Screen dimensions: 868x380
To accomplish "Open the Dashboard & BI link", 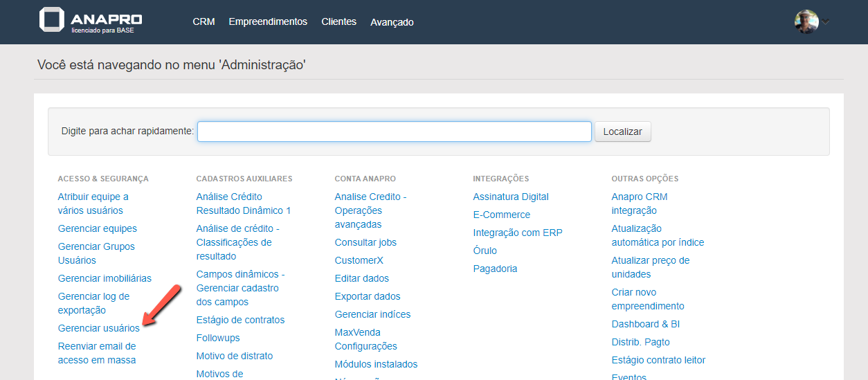I will click(x=645, y=324).
